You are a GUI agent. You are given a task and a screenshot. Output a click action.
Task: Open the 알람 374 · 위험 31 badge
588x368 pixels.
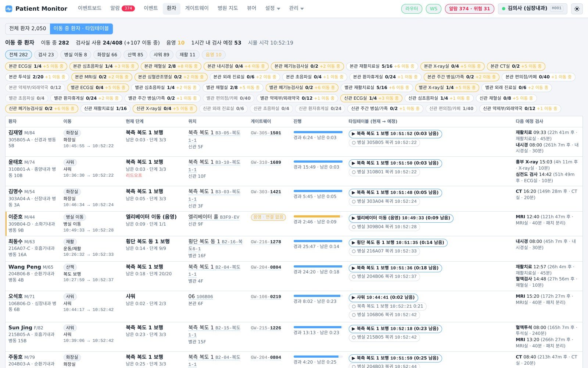click(469, 9)
